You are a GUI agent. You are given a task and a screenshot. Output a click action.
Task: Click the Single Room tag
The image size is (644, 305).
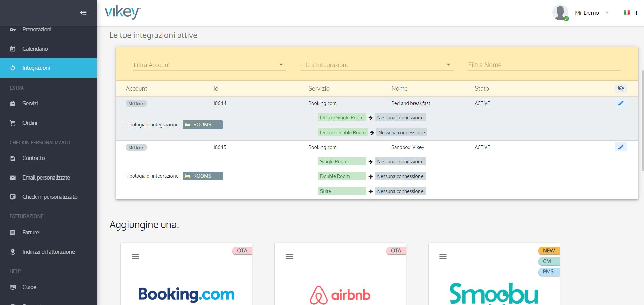(342, 162)
